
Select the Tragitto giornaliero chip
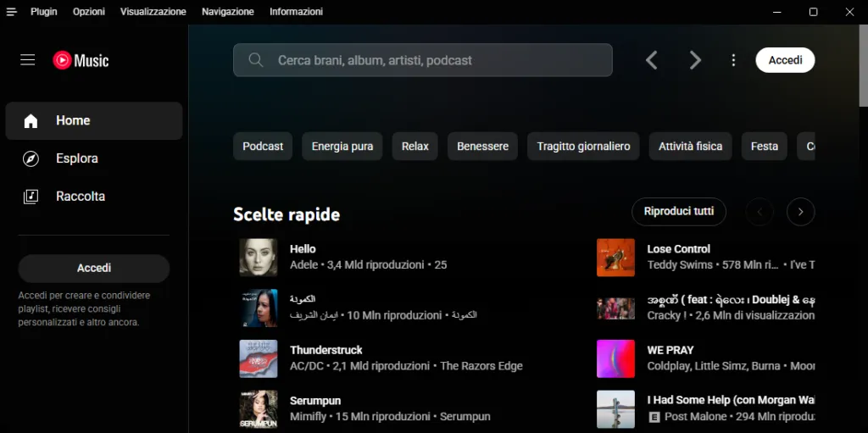click(583, 147)
